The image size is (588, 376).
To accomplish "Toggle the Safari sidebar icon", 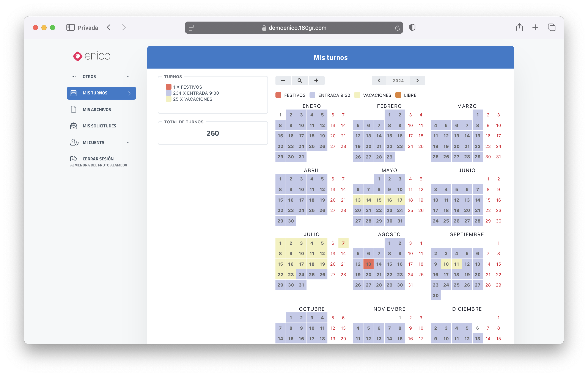I will tap(70, 27).
